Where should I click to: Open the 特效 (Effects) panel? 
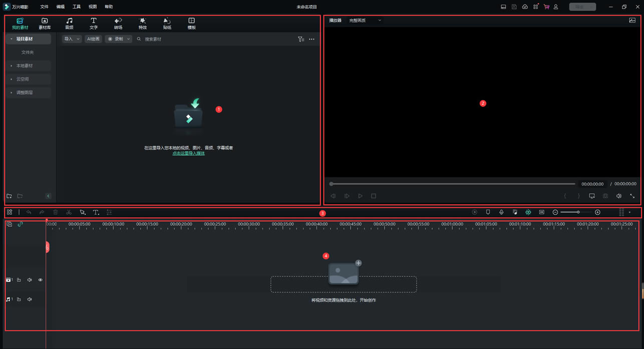(143, 23)
